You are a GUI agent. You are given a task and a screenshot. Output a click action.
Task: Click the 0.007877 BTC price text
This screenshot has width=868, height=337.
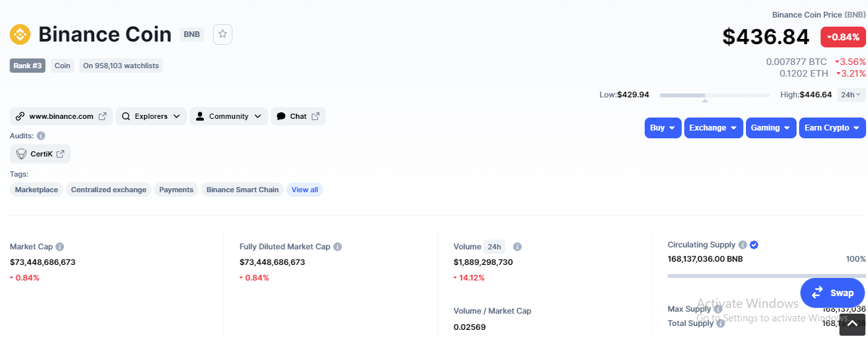[x=797, y=62]
